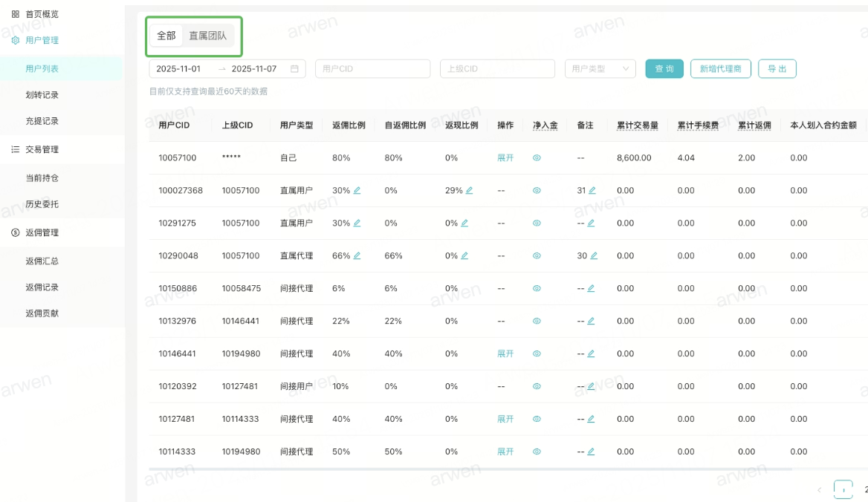
Task: View net deposit eye for user 10057100
Action: (x=537, y=158)
